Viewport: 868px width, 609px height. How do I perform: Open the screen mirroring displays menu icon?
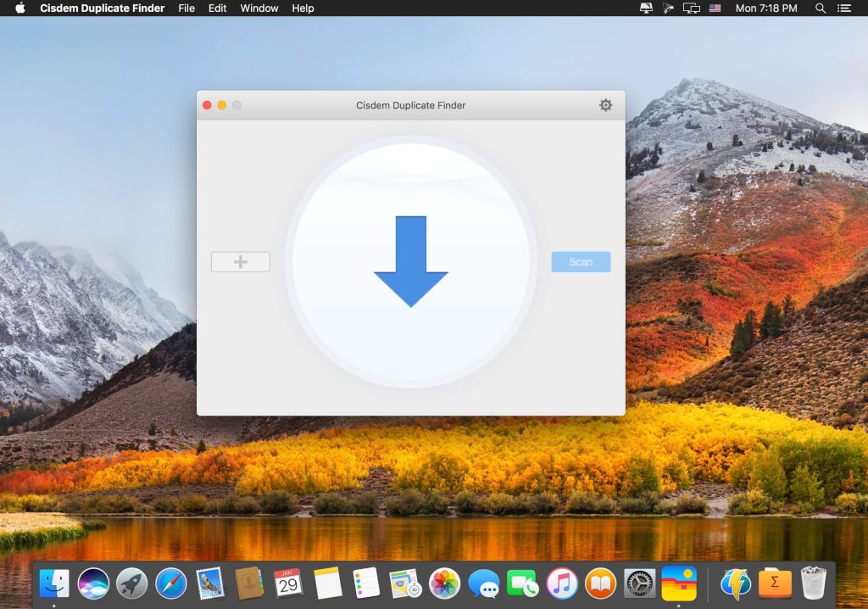(692, 8)
